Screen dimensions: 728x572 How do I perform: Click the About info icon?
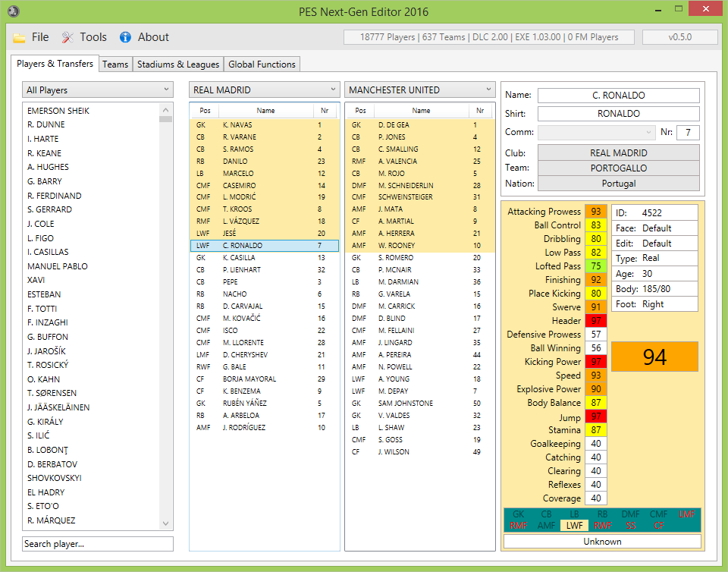pos(125,37)
